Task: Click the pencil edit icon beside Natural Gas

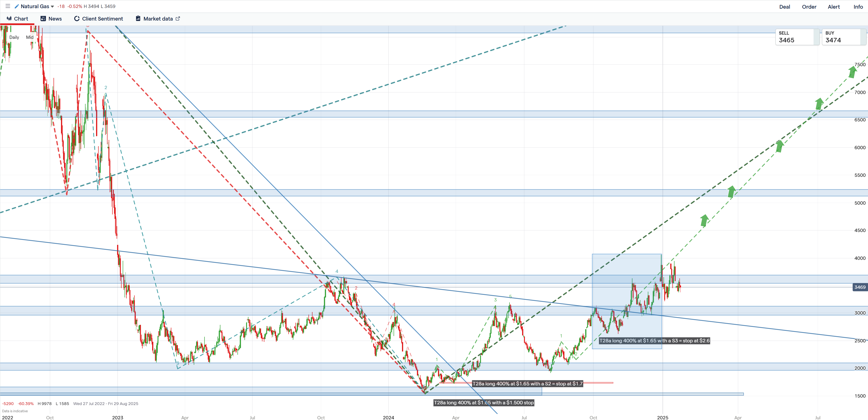Action: pos(17,6)
